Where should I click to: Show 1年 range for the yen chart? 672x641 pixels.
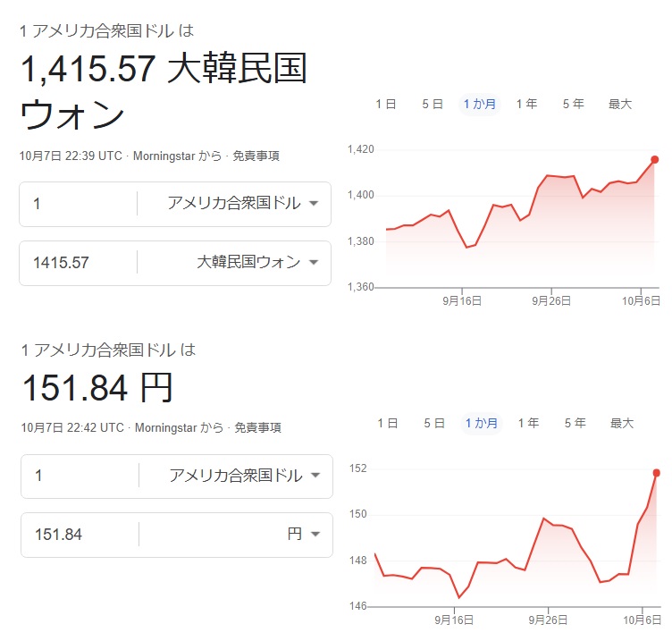(x=528, y=423)
